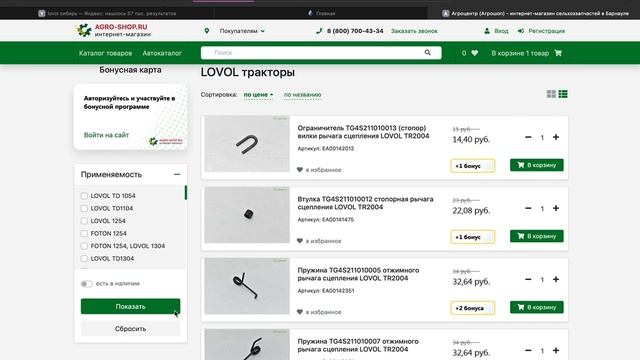Switch to the Агроцентр (Агрошоп) browser tab

coord(535,13)
